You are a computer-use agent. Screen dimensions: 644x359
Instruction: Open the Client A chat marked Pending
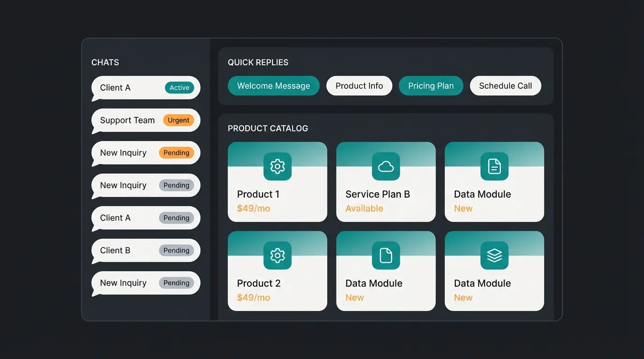(x=115, y=218)
